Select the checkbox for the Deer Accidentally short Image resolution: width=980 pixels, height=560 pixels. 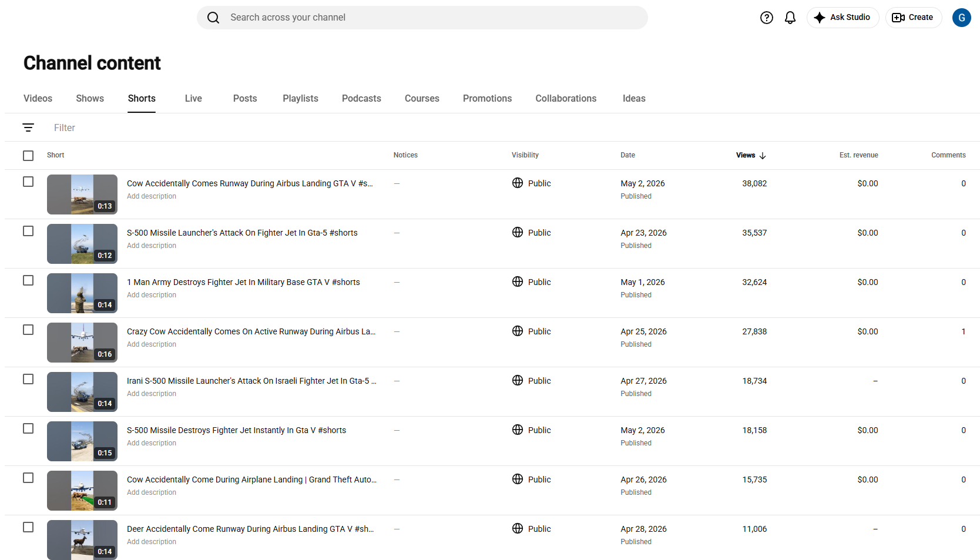28,527
